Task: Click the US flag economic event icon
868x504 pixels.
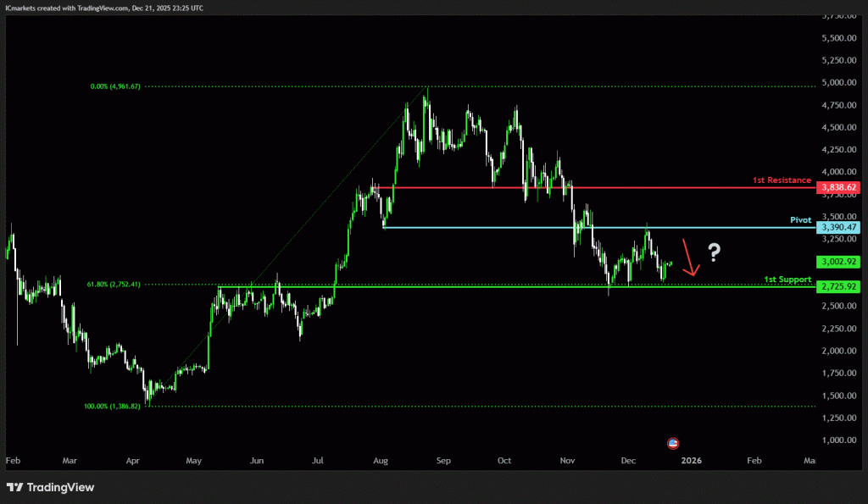Action: [x=673, y=443]
